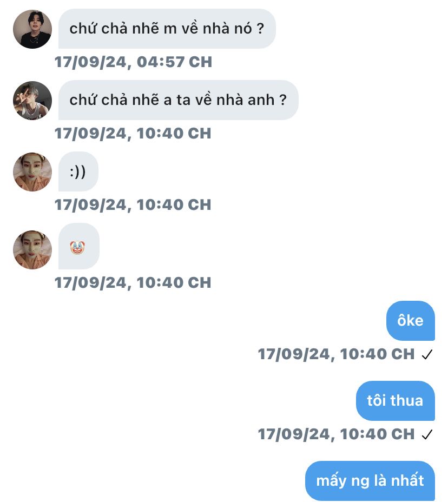448x502 pixels.
Task: Click the read checkmark beside the tôi thua timestamp
Action: tap(427, 435)
